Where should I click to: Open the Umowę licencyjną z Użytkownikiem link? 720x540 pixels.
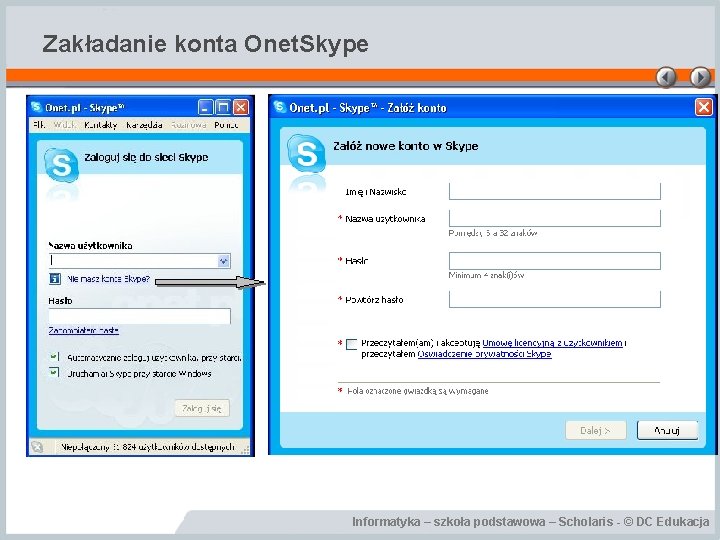coord(552,343)
